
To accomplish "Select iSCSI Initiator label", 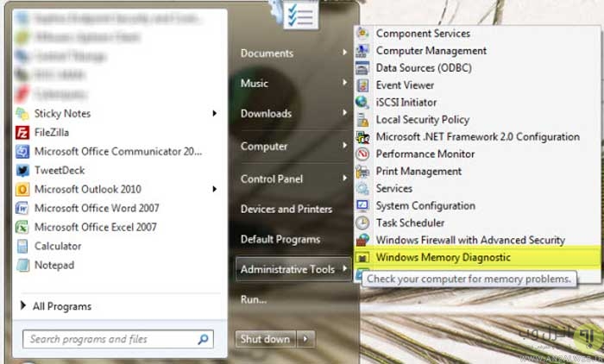I will (x=406, y=103).
